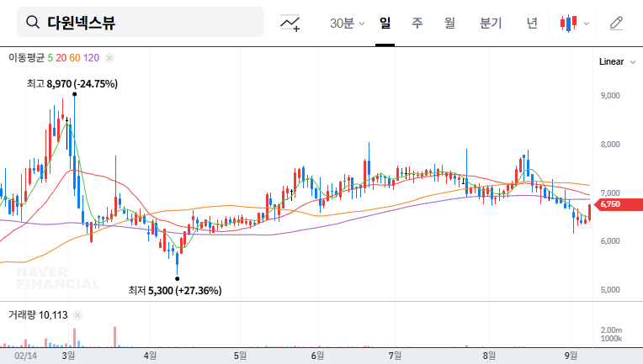Remove the 거래량 volume indicator
643x364 pixels.
[x=77, y=315]
